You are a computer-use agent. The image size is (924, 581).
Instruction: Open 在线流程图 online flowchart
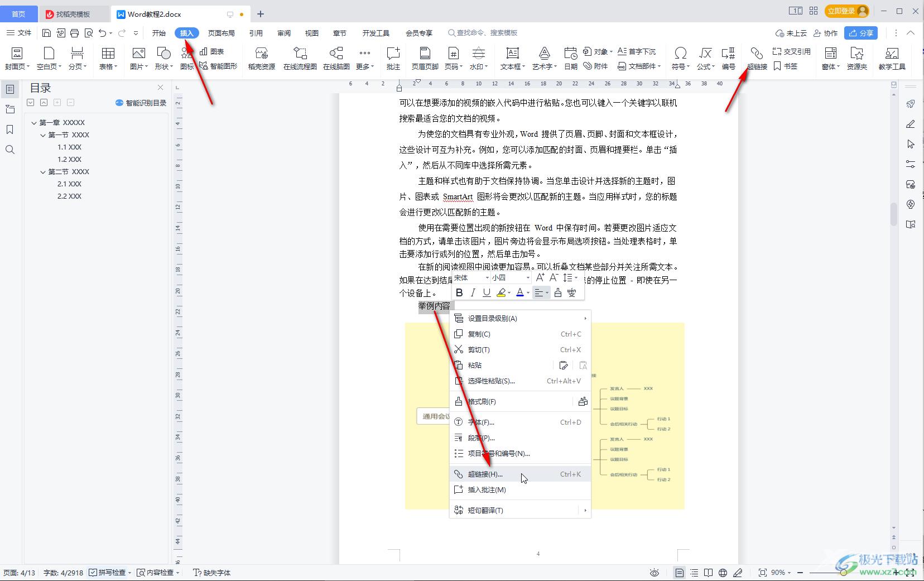point(300,58)
